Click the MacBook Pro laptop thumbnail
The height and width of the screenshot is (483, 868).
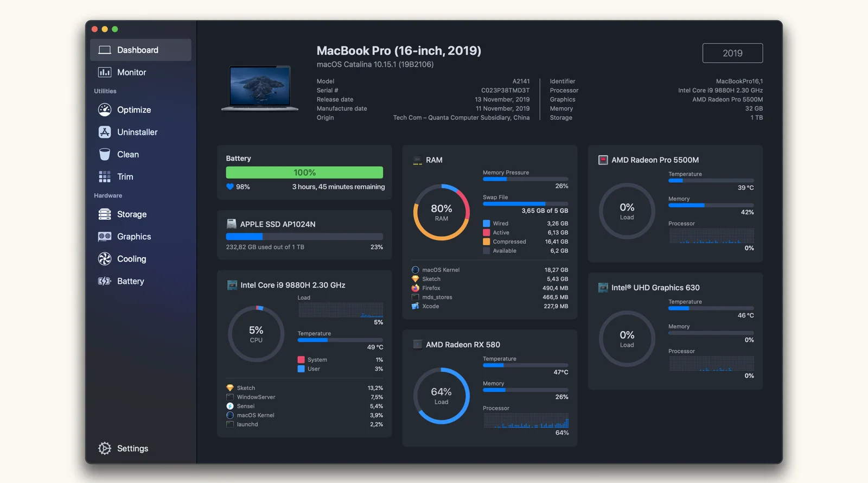pyautogui.click(x=260, y=88)
